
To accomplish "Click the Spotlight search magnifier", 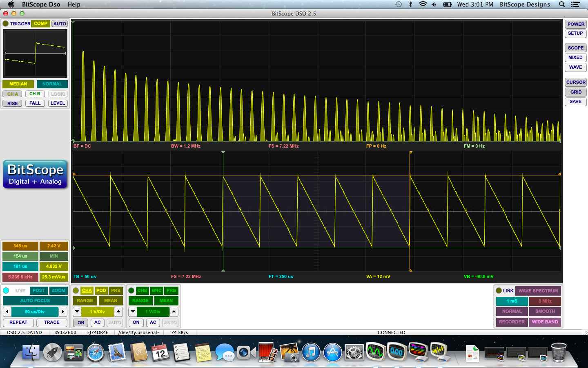I will click(562, 4).
